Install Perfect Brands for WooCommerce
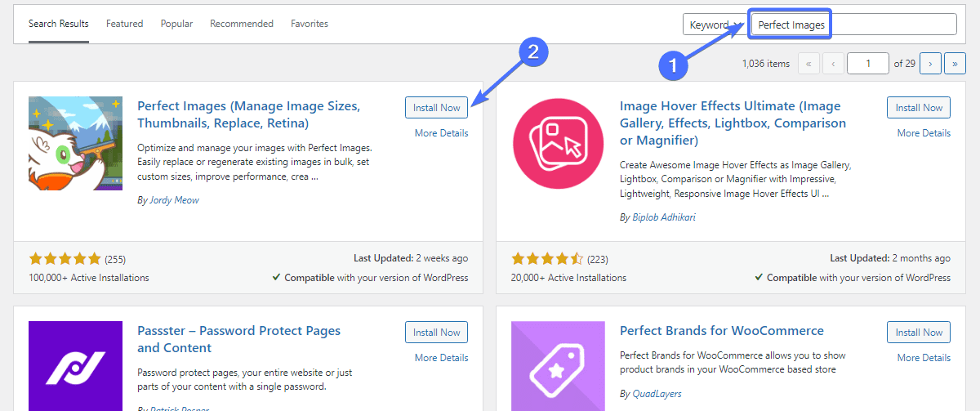 pos(919,332)
